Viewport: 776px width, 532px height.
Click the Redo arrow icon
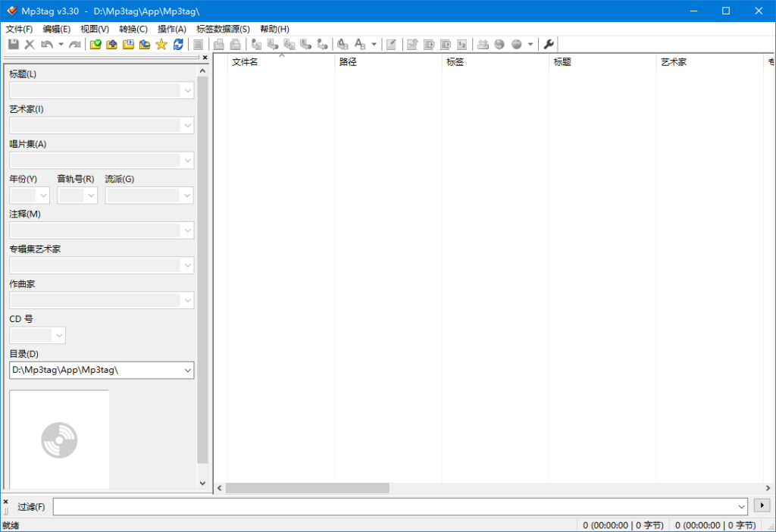75,44
